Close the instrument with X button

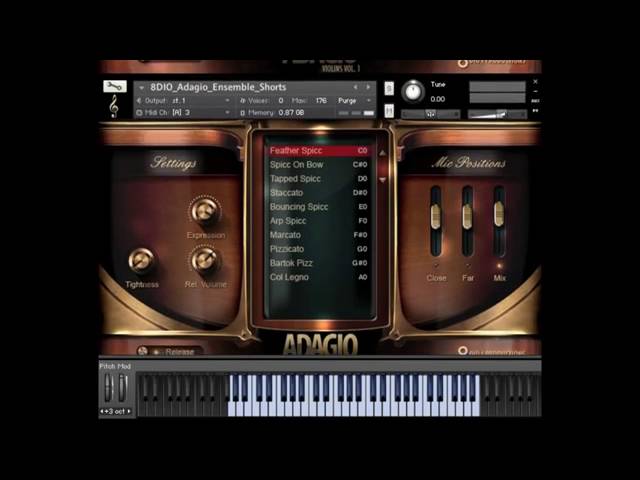click(x=536, y=82)
